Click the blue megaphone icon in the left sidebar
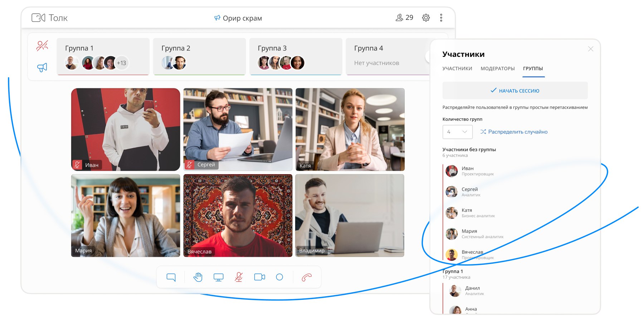This screenshot has width=644, height=322. click(42, 67)
